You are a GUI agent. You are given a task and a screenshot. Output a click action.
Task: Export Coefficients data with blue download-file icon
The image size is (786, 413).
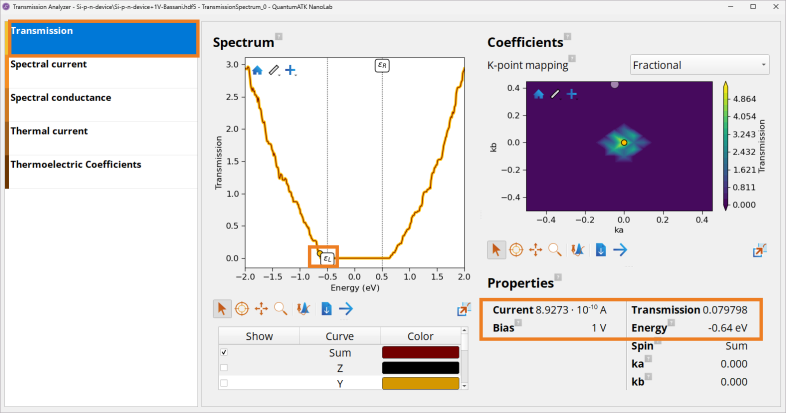(601, 250)
